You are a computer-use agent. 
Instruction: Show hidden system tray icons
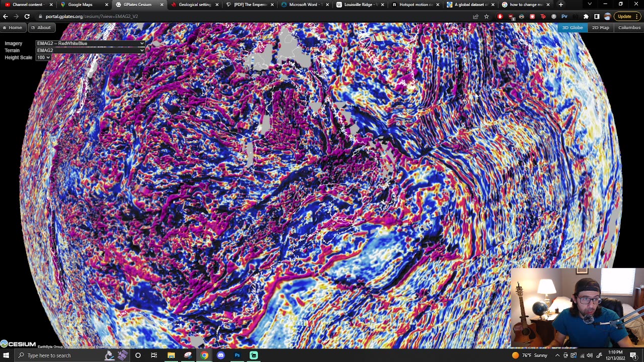tap(557, 355)
